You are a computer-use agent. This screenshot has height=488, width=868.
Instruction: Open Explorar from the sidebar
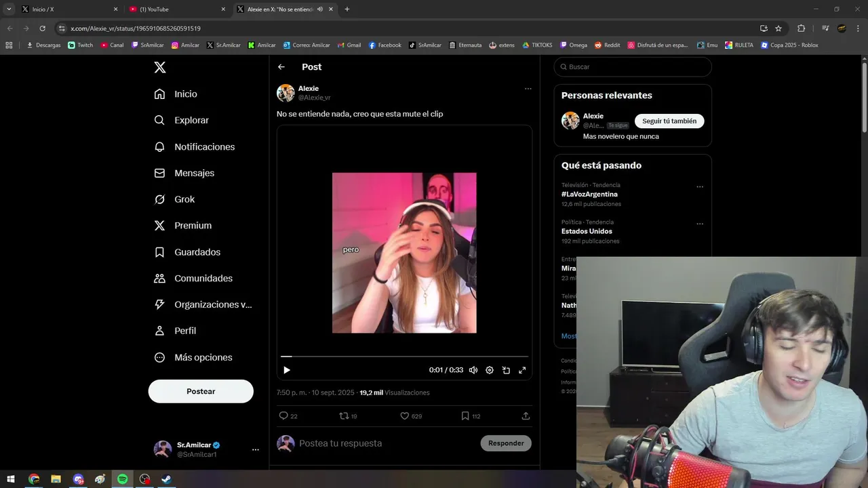pyautogui.click(x=182, y=121)
